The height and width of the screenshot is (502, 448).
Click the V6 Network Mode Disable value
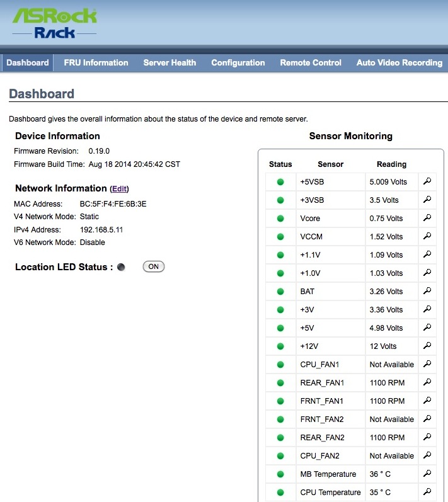coord(92,242)
